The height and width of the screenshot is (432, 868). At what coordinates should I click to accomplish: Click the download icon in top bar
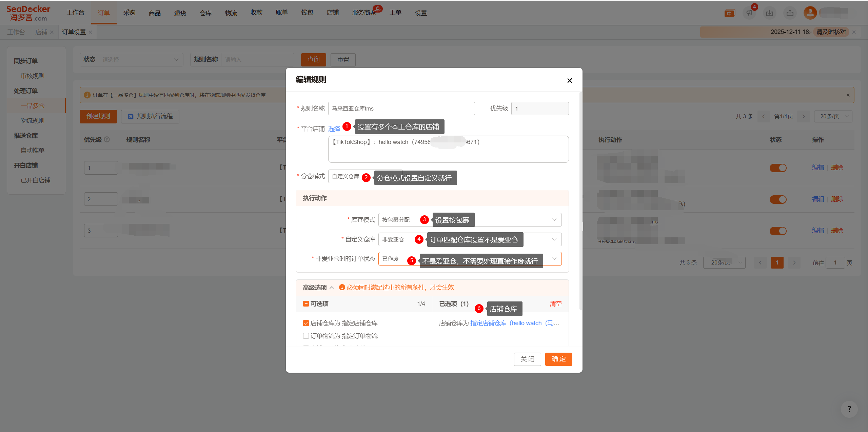770,13
